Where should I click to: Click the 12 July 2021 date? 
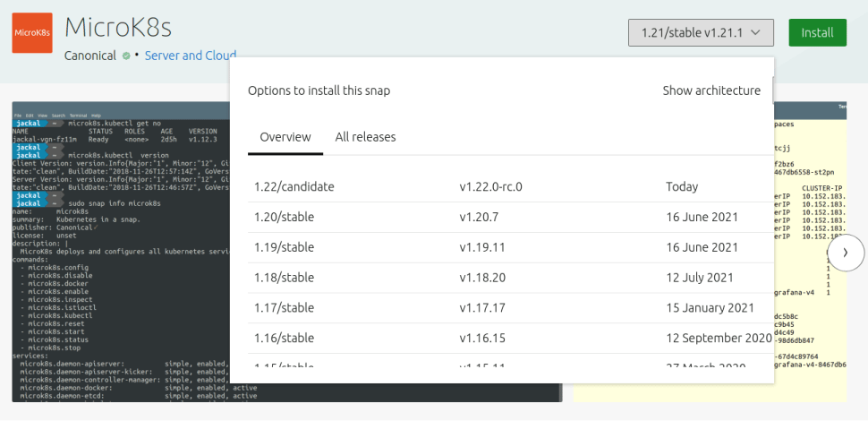[700, 278]
